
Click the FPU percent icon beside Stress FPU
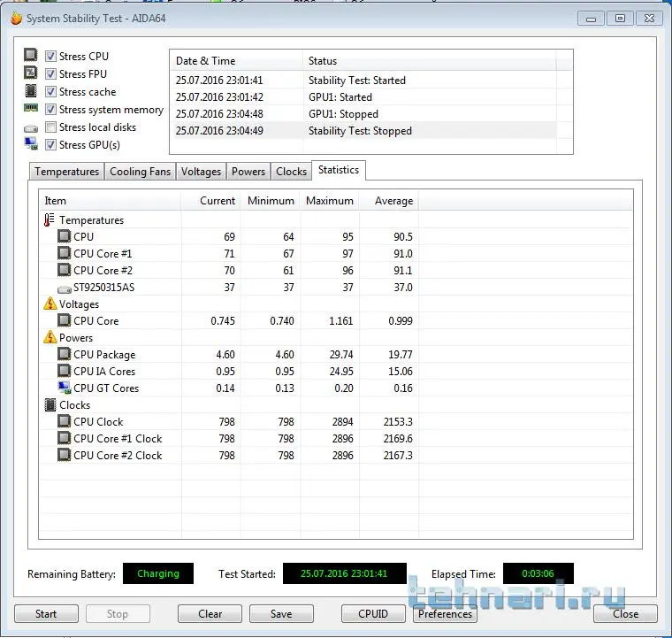point(30,73)
